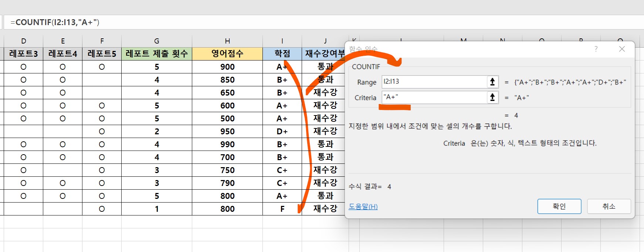Screen dimensions: 644x252
Task: Collapse the Range field selector icon
Action: pos(492,82)
